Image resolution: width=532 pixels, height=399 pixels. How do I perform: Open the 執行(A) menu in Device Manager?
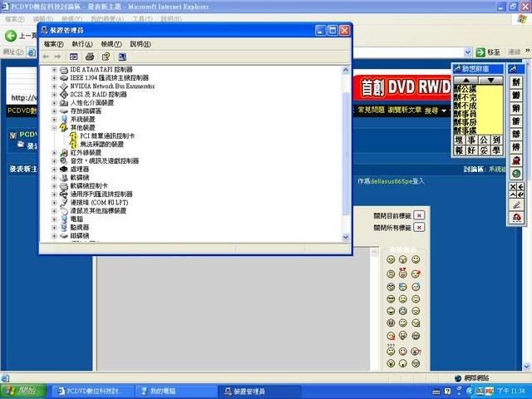tap(82, 44)
